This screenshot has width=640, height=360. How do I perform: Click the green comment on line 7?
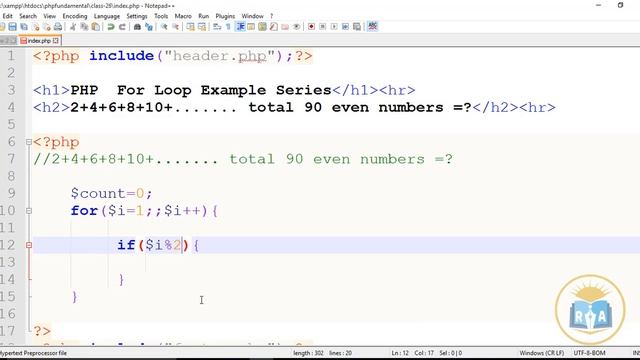[243, 159]
